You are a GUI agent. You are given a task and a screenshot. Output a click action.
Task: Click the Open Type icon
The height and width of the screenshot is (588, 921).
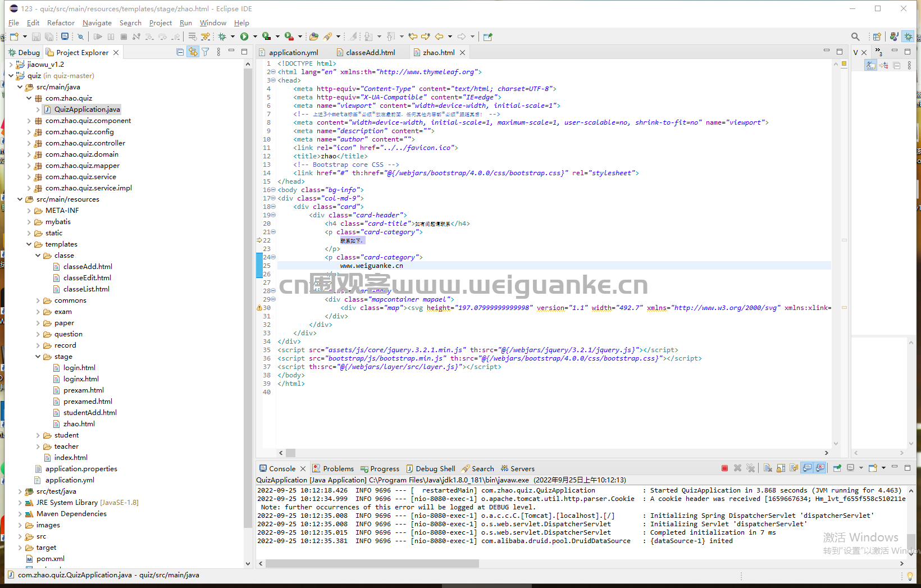pyautogui.click(x=313, y=37)
